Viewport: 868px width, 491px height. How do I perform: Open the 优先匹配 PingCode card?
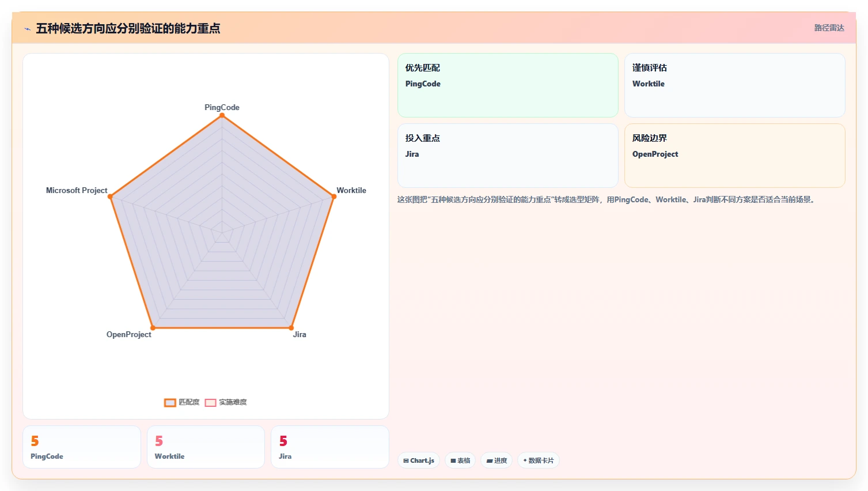[507, 85]
